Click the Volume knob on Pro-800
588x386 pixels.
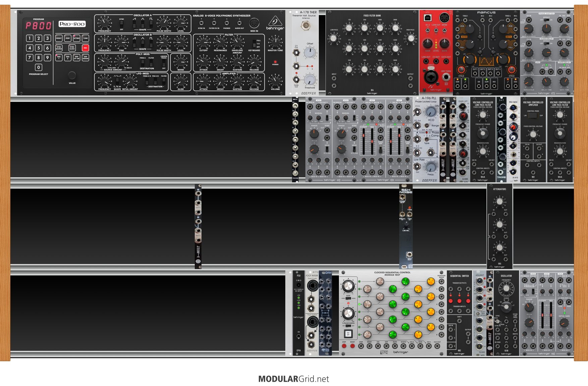[x=275, y=81]
